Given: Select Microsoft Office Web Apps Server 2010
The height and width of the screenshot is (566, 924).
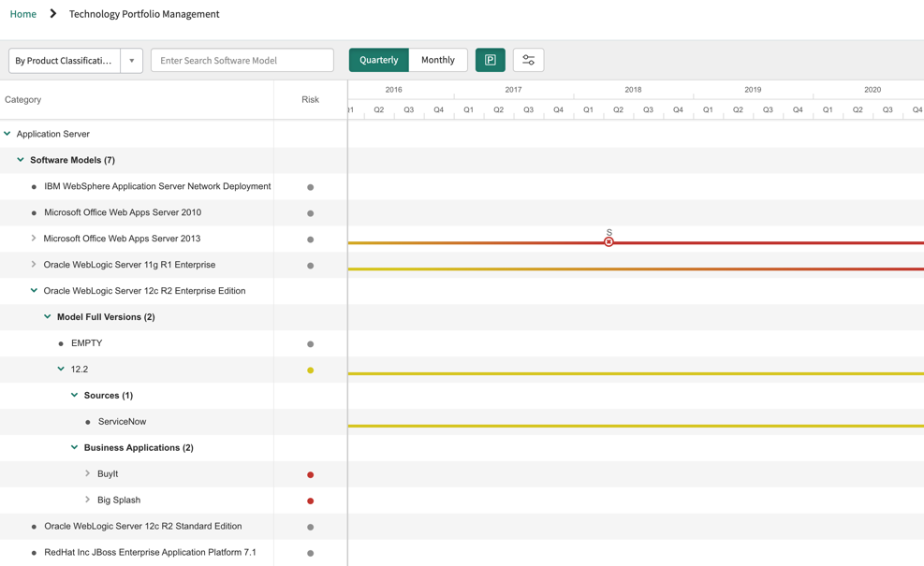Looking at the screenshot, I should [123, 212].
